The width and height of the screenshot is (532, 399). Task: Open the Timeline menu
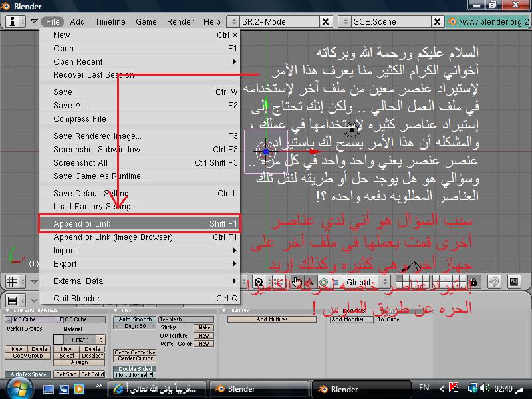110,22
